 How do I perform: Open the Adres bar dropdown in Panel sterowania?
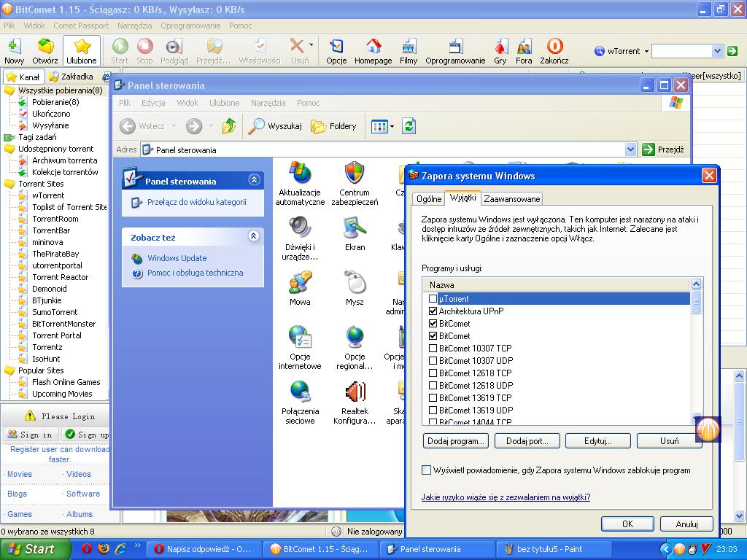pos(630,149)
